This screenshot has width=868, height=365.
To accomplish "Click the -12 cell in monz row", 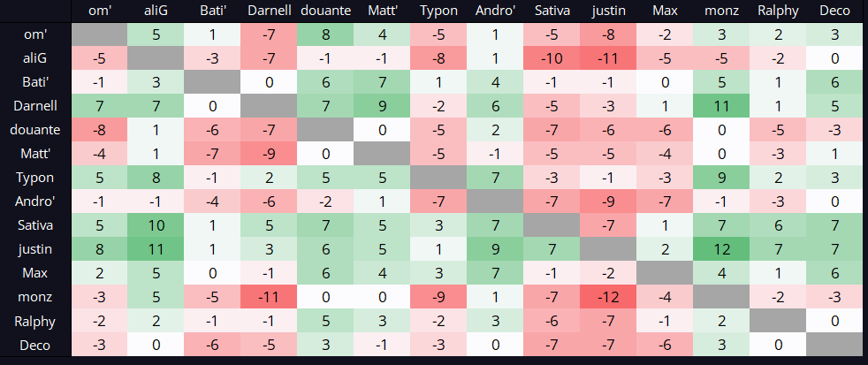I will [x=608, y=297].
